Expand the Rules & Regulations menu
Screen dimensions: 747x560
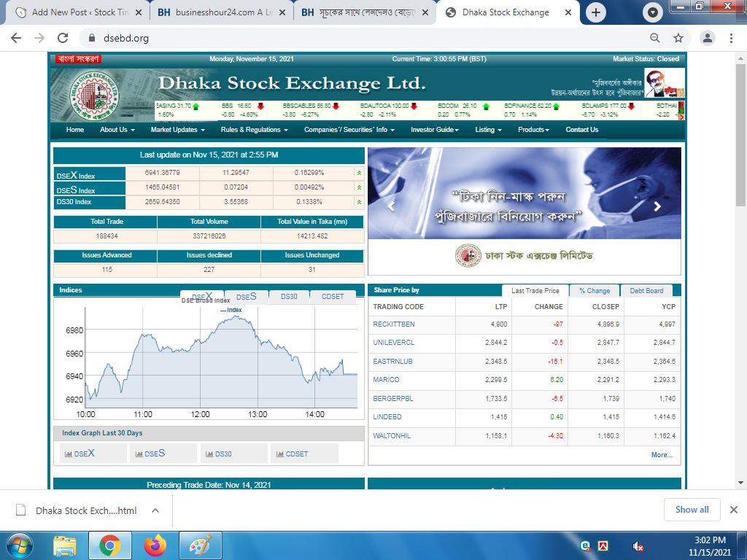point(255,130)
